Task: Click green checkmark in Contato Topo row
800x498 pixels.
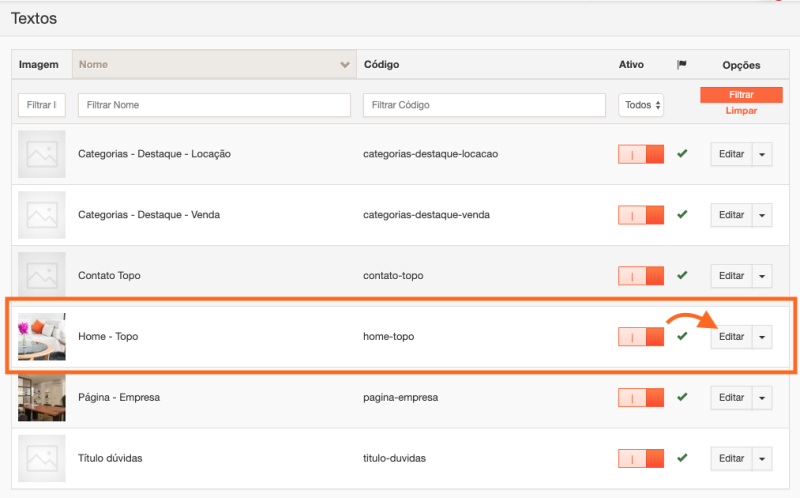Action: pos(682,275)
